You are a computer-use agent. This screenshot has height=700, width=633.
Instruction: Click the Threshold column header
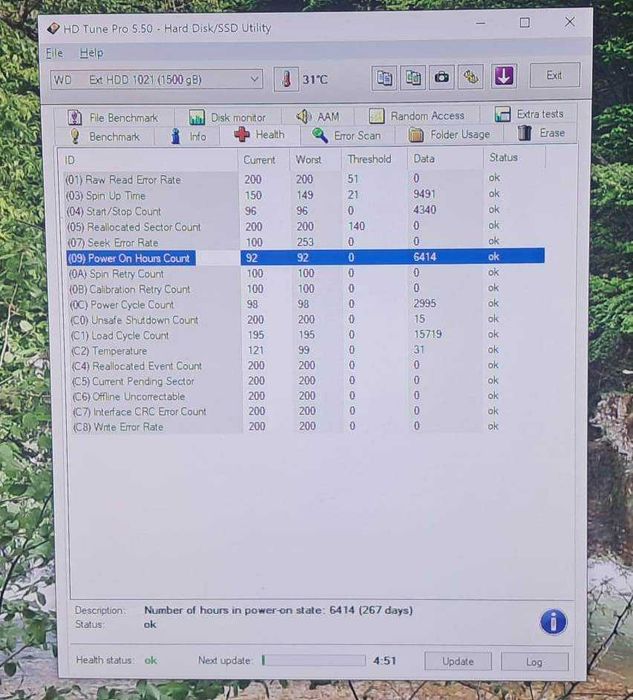click(374, 159)
